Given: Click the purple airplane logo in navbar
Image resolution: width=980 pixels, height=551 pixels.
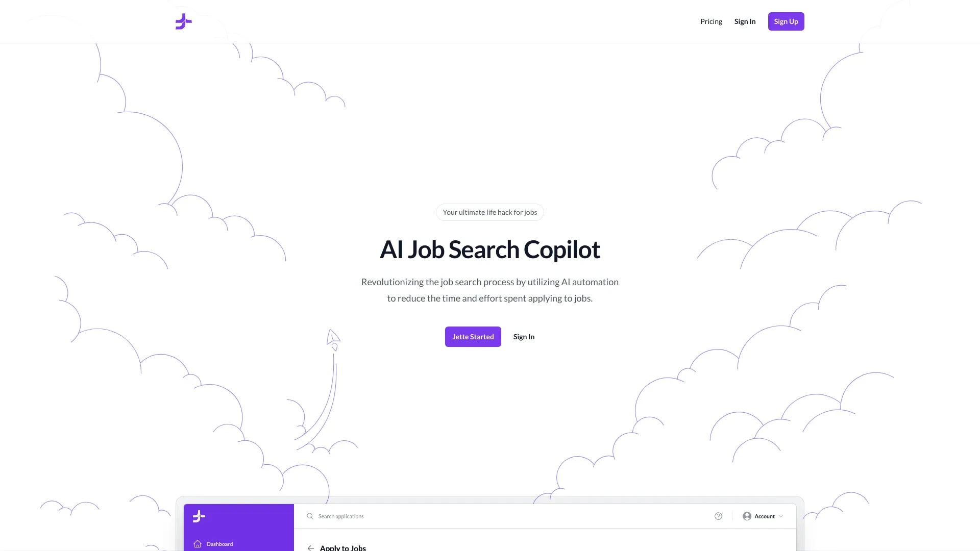Looking at the screenshot, I should click(x=183, y=21).
